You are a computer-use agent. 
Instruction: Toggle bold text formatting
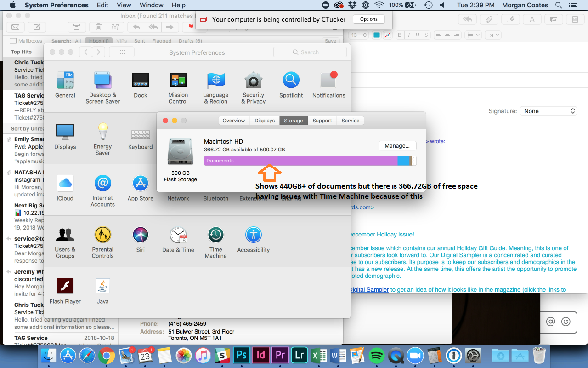pos(400,35)
